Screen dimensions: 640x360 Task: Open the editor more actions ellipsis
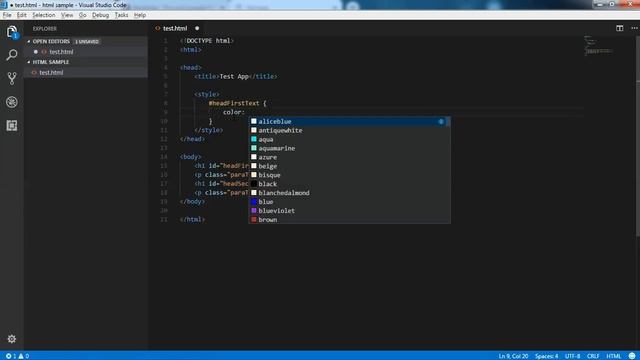click(634, 28)
